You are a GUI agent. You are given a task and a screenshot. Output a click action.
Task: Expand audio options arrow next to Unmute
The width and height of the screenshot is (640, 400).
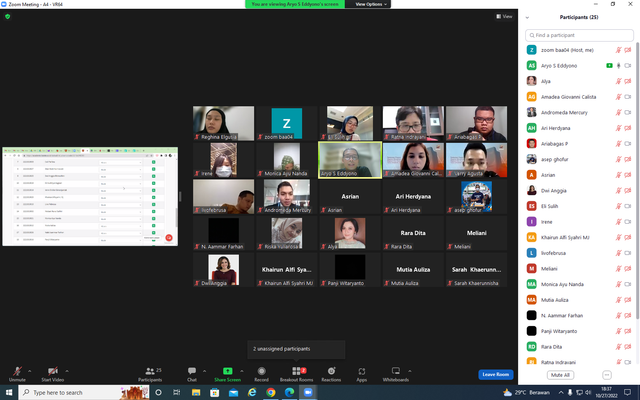pos(29,371)
